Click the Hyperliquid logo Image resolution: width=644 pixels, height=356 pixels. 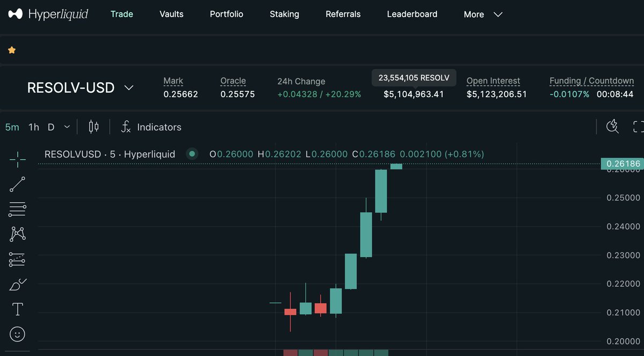49,14
